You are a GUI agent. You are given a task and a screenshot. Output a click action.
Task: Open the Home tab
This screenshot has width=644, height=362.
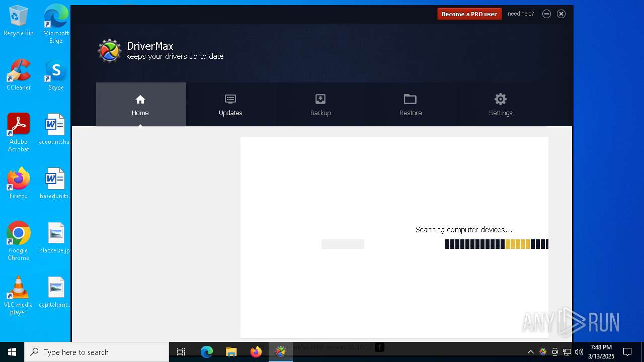point(141,105)
